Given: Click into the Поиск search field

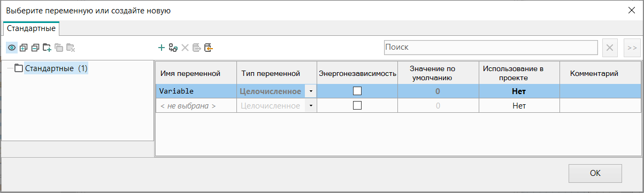Looking at the screenshot, I should (x=490, y=48).
